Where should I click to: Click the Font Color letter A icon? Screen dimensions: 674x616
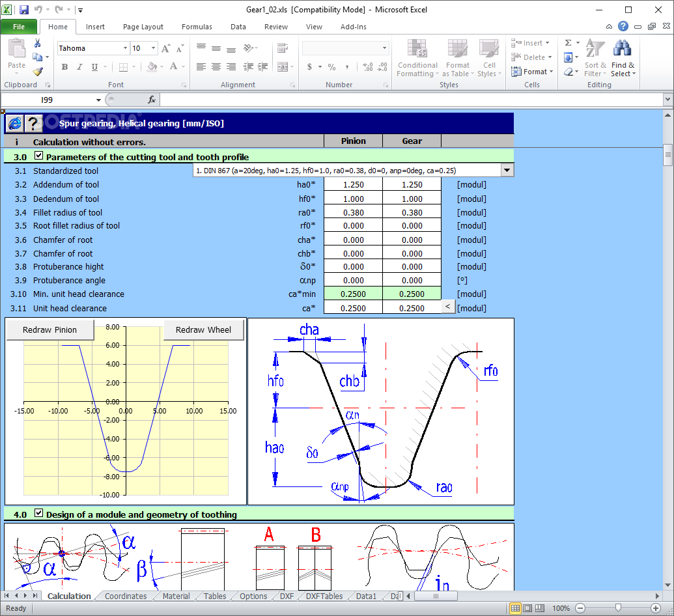click(173, 66)
